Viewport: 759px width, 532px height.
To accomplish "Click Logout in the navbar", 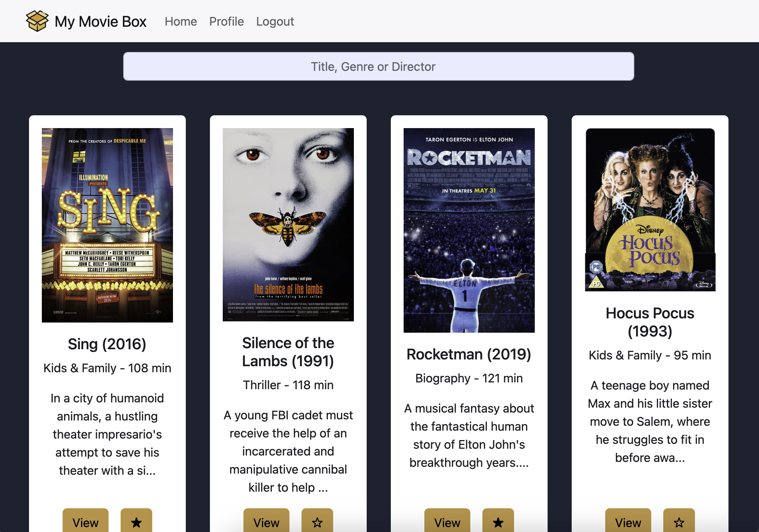I will (x=275, y=21).
